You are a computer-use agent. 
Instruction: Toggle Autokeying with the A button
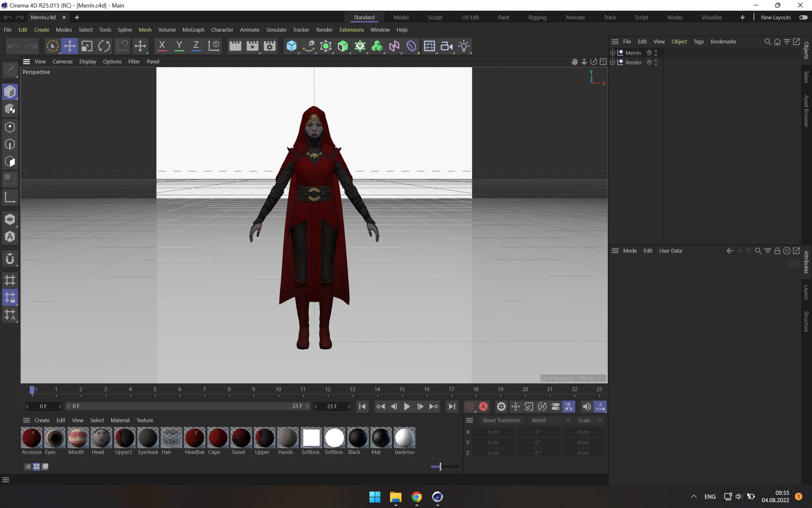[484, 406]
